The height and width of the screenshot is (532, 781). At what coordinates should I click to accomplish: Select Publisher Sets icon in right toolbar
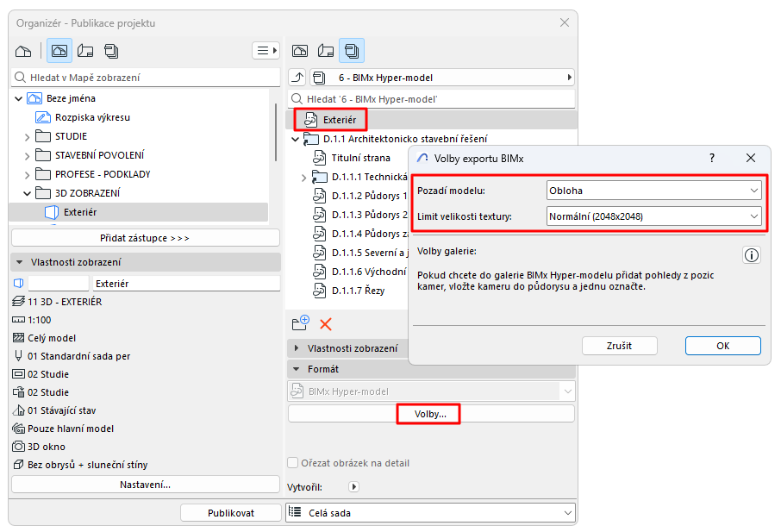[x=352, y=51]
